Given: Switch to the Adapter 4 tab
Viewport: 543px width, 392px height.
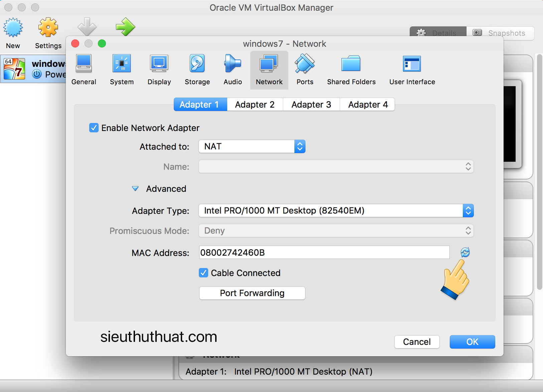Looking at the screenshot, I should coord(368,105).
